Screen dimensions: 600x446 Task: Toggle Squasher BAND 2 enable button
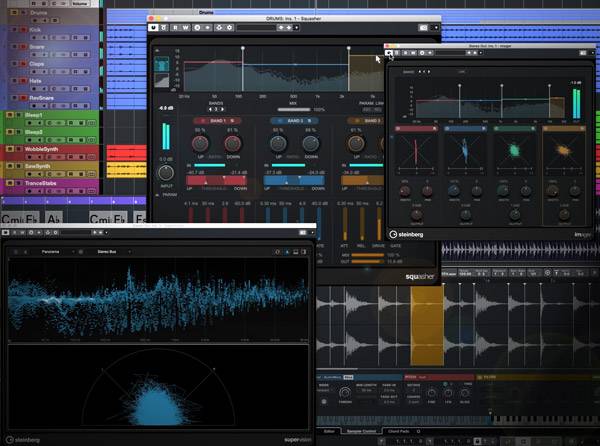tap(280, 120)
